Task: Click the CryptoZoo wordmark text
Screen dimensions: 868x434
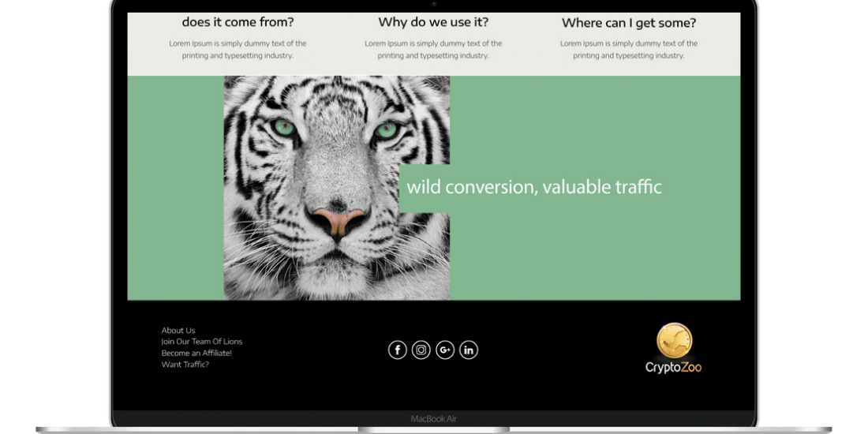Action: click(x=673, y=367)
